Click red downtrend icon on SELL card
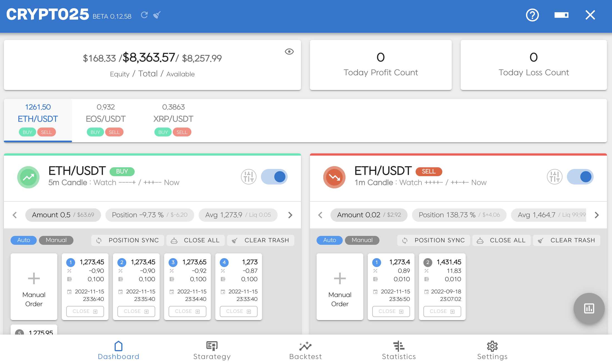This screenshot has width=612, height=364. pyautogui.click(x=334, y=177)
